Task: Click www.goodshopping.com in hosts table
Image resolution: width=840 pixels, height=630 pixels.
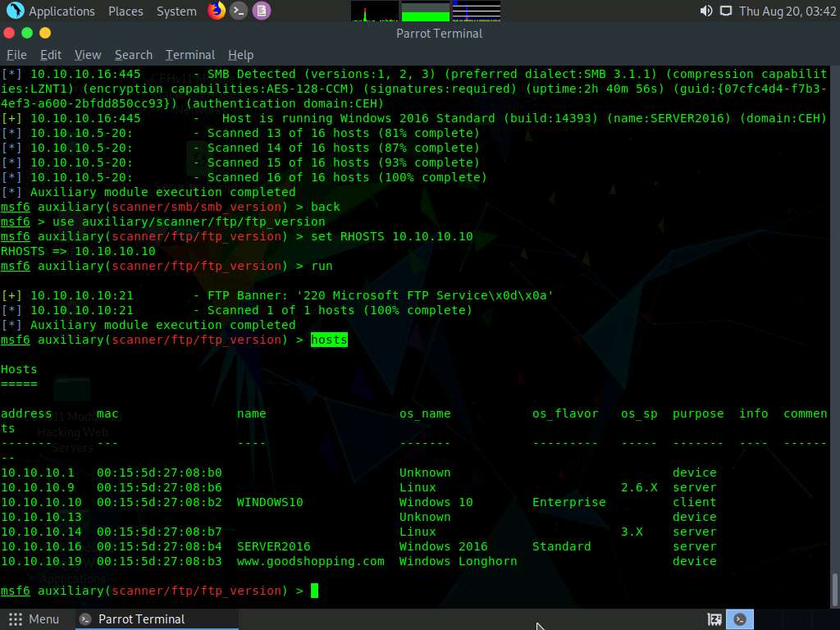Action: pos(311,561)
